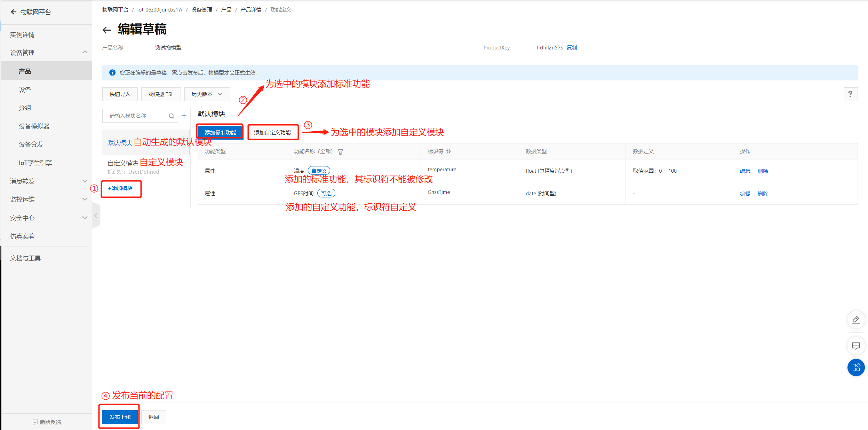Open 设备模拟器 in the sidebar
The image size is (868, 430).
pyautogui.click(x=34, y=126)
